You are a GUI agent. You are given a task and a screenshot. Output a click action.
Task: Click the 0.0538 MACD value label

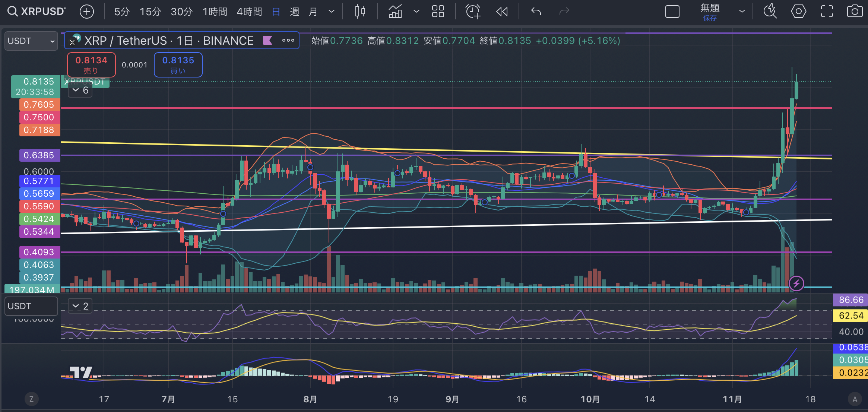[x=851, y=348]
